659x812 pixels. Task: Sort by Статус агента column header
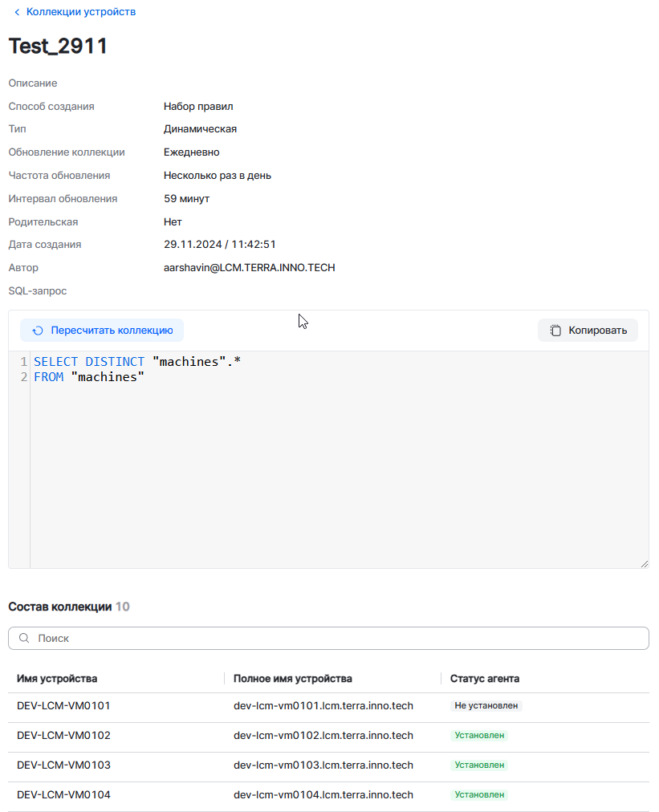[x=484, y=679]
